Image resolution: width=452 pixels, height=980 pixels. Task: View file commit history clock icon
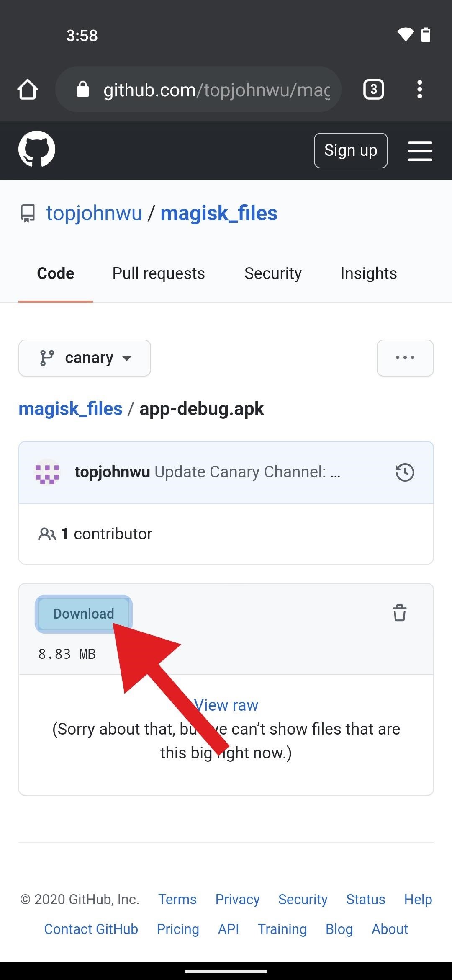pyautogui.click(x=405, y=472)
